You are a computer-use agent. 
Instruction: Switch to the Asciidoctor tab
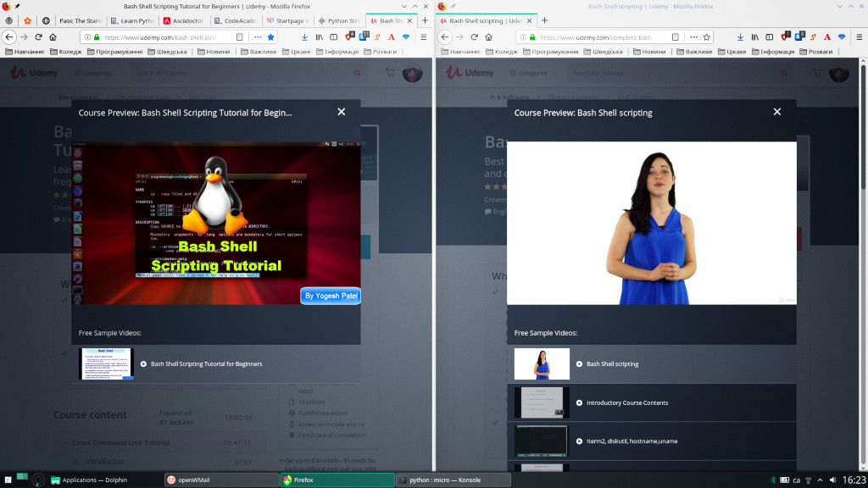184,20
